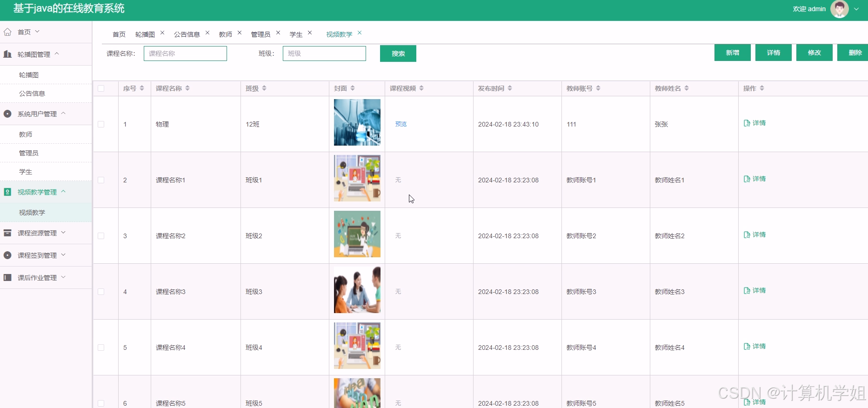
Task: Close the 学生 tab
Action: 310,33
